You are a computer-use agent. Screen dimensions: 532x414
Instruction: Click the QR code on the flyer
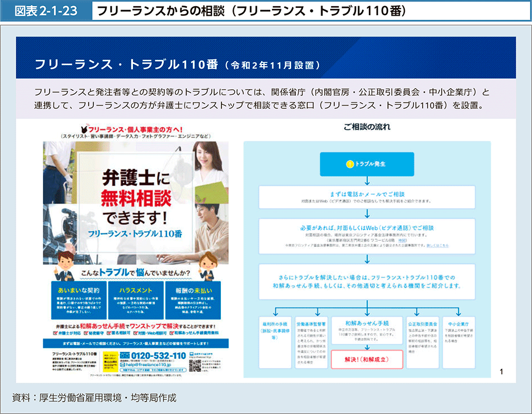(x=195, y=366)
